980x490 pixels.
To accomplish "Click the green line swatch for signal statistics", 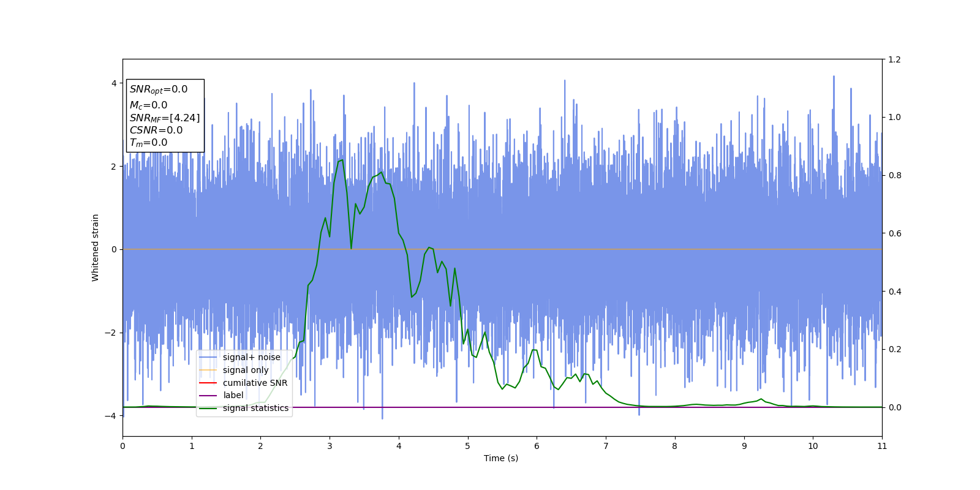I will (208, 408).
